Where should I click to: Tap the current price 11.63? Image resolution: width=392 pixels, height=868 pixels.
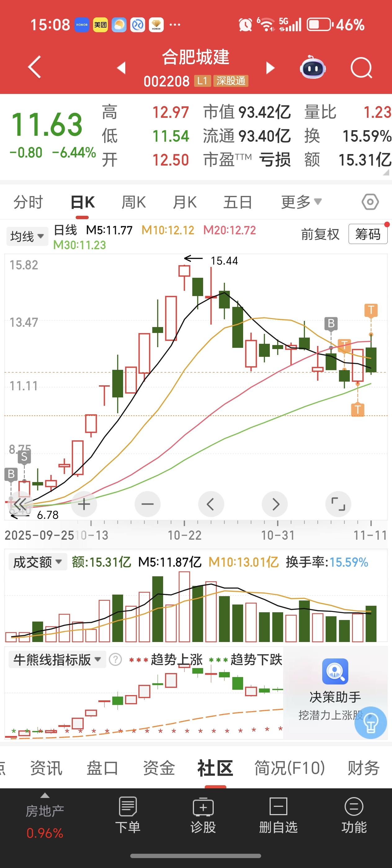click(x=47, y=125)
